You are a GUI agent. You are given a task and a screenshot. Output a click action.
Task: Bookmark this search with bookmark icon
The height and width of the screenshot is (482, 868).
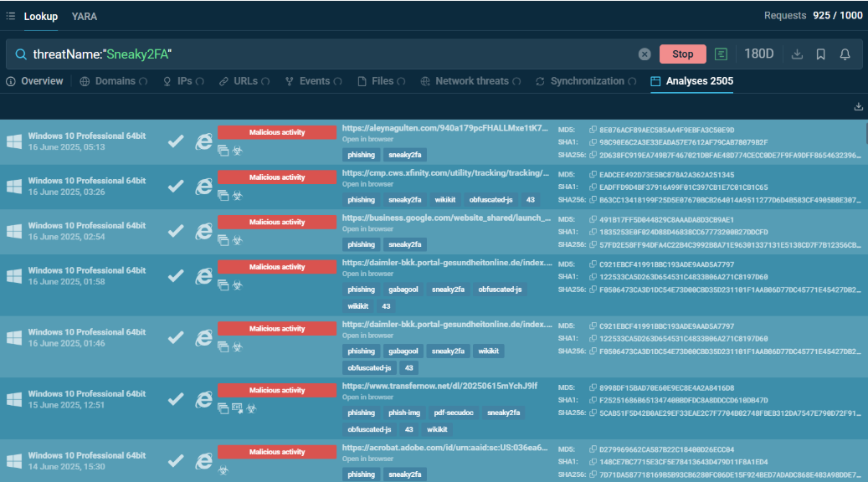(x=821, y=54)
